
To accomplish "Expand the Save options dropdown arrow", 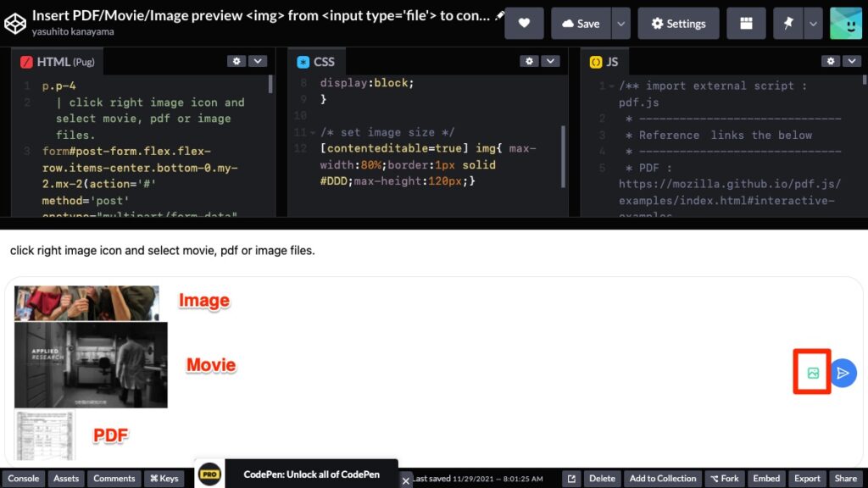I will (621, 24).
